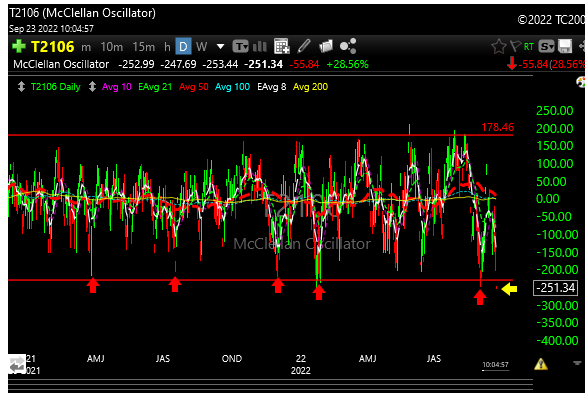Screen dimensions: 585x393
Task: Click the swap arrows icon beside 2021
Action: (17, 365)
